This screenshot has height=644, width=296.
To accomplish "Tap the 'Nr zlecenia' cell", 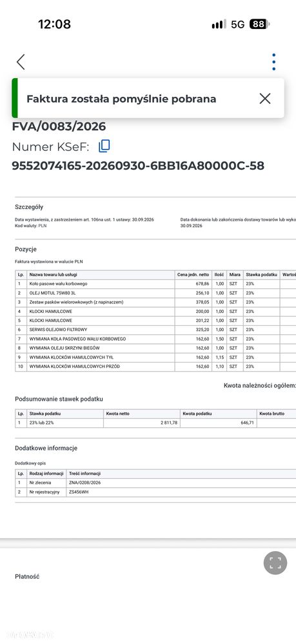I will pyautogui.click(x=46, y=483).
